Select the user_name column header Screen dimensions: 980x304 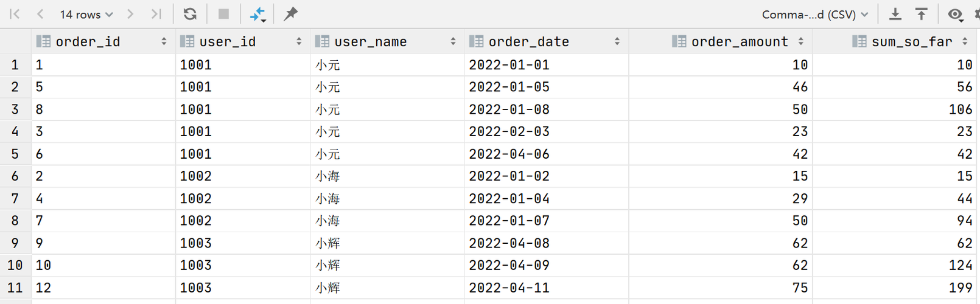[370, 41]
